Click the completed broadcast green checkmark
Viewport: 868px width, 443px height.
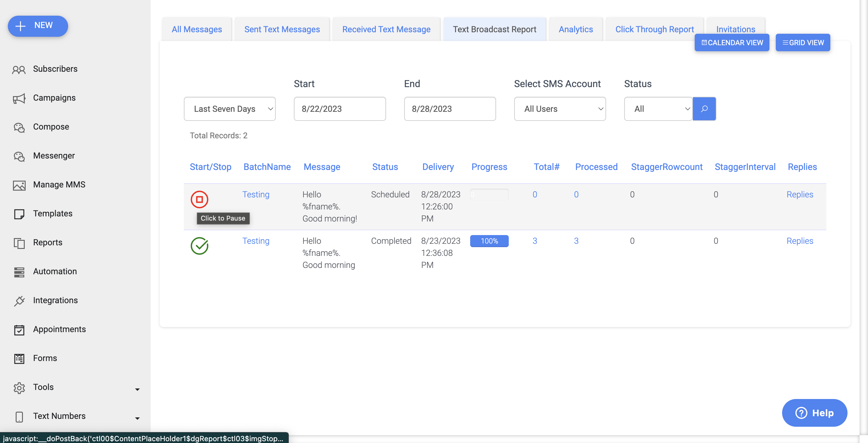pos(200,246)
